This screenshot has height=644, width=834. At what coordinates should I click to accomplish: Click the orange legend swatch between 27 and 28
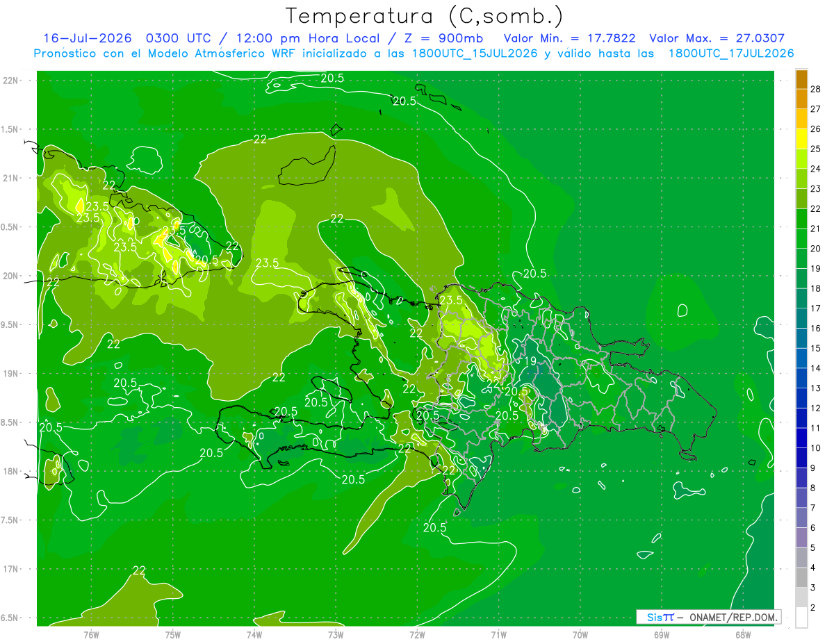tap(801, 99)
